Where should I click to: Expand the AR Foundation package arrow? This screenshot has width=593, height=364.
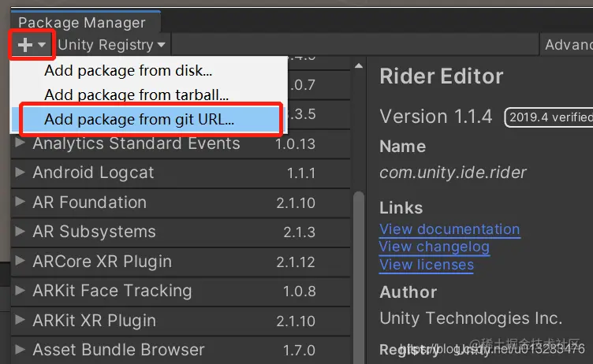pyautogui.click(x=21, y=202)
